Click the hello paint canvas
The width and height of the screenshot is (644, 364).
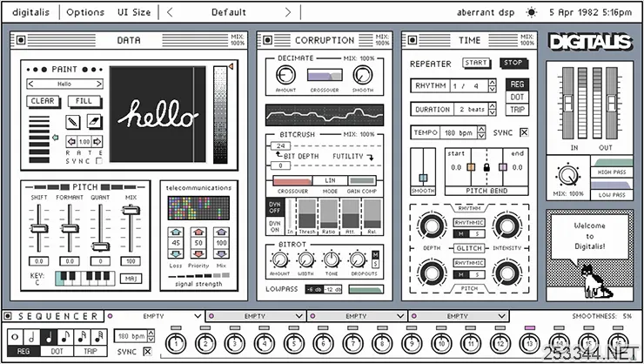click(x=158, y=114)
